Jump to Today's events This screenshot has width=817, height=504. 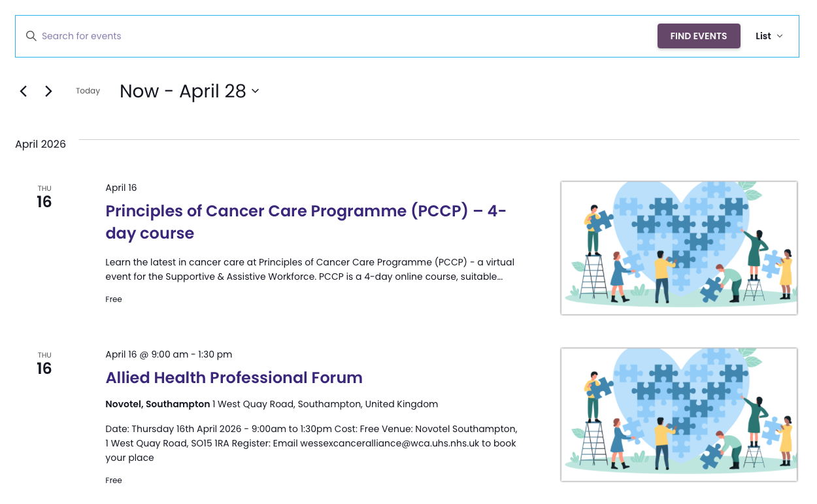pos(88,91)
